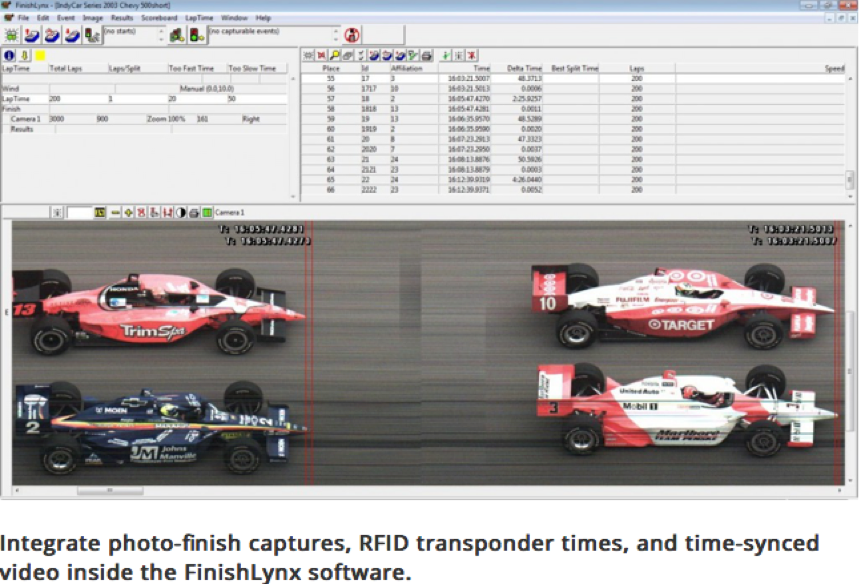Viewport: 865px width, 584px height.
Task: Click the Delta Time value 2:25.9257
Action: pos(527,99)
